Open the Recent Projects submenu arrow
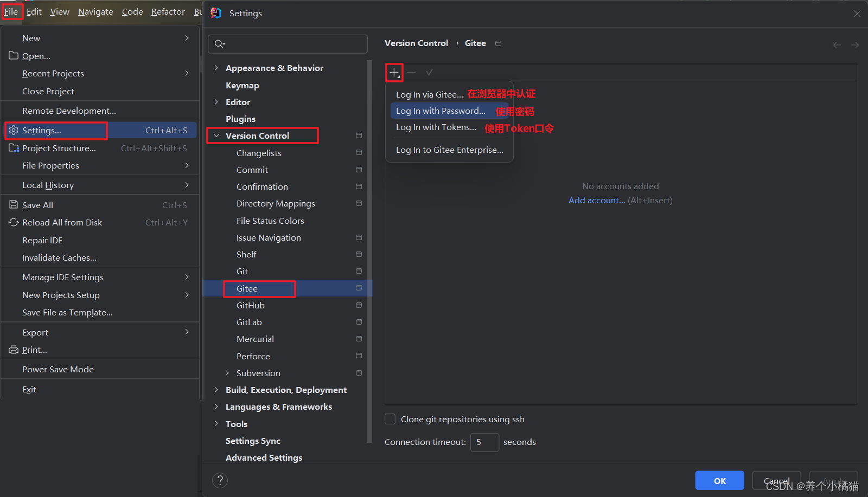 [187, 73]
